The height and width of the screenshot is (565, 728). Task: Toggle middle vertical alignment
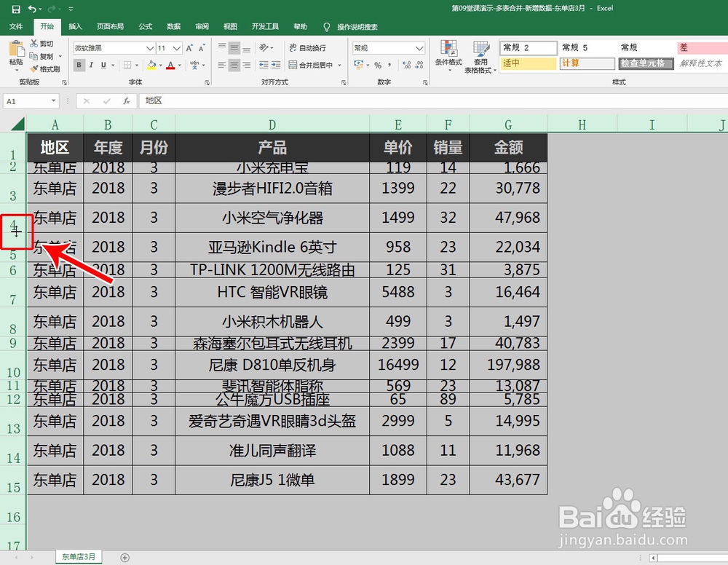(234, 48)
